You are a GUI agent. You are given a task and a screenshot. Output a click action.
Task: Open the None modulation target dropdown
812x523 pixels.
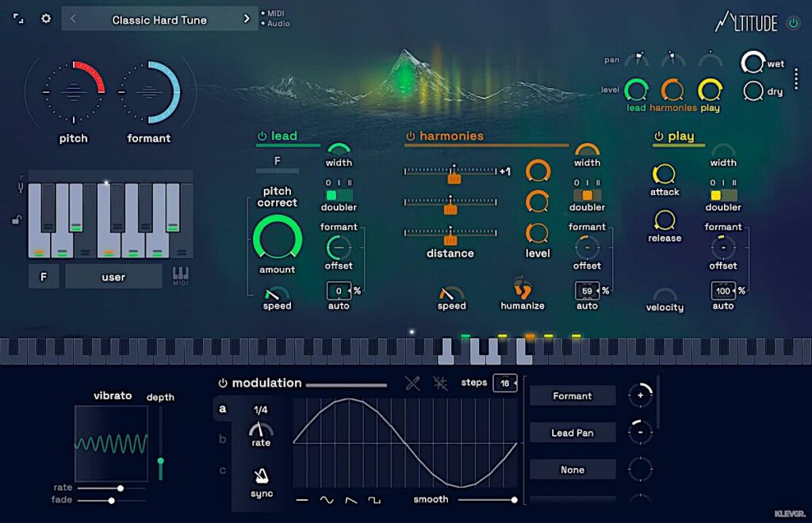click(x=573, y=470)
